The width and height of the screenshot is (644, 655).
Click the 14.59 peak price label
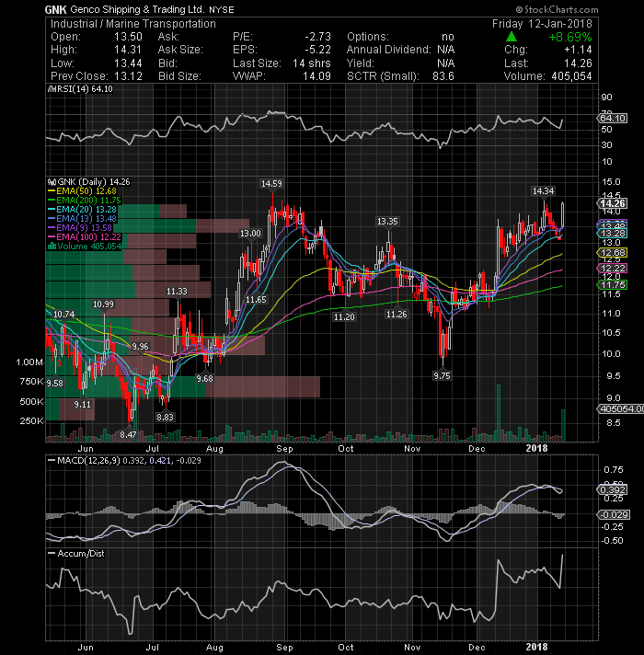[x=271, y=183]
